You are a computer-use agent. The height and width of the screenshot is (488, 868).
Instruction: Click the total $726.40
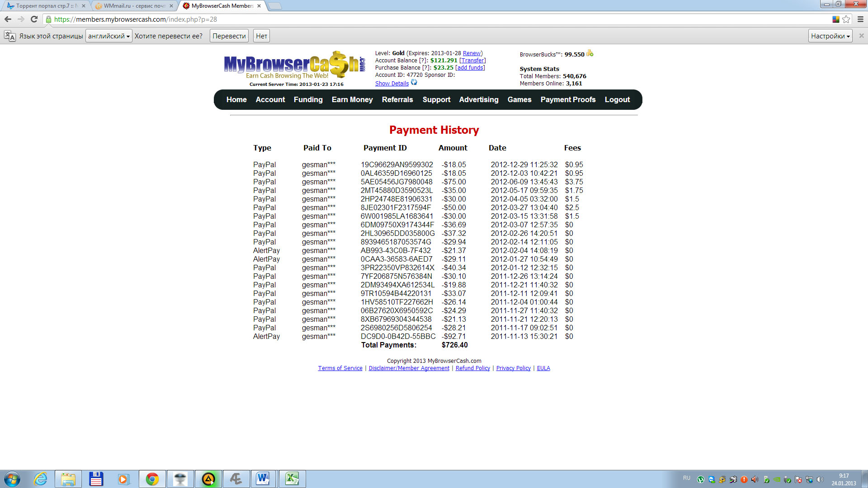pyautogui.click(x=455, y=345)
